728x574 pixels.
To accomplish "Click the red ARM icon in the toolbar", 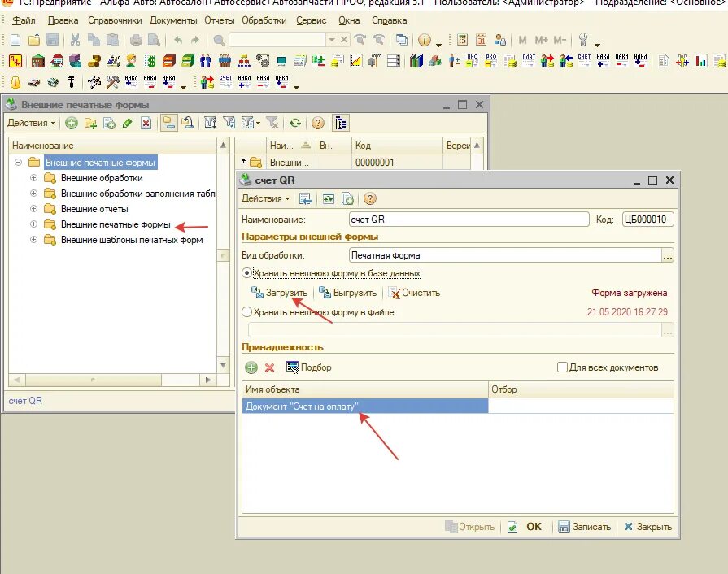I will [15, 61].
